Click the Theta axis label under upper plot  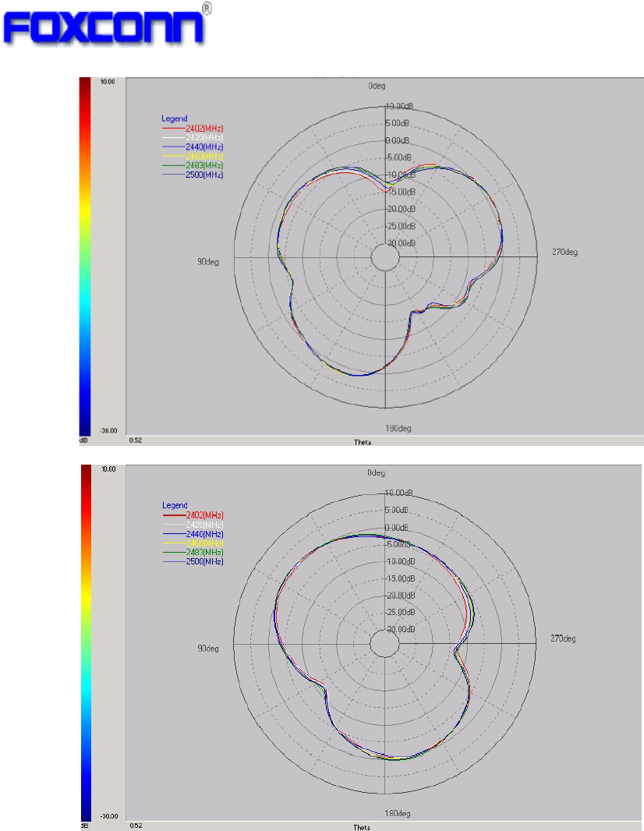pyautogui.click(x=363, y=442)
